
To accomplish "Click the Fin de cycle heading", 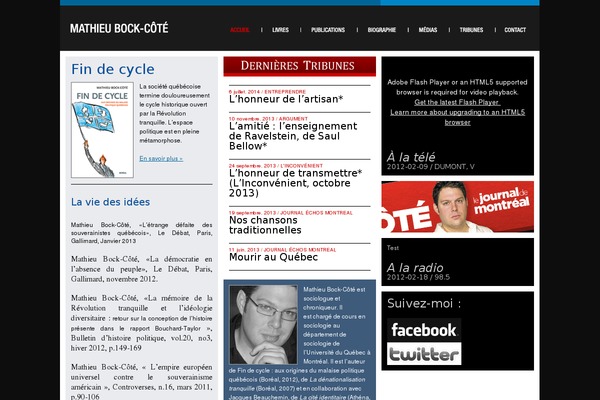I will [x=113, y=69].
